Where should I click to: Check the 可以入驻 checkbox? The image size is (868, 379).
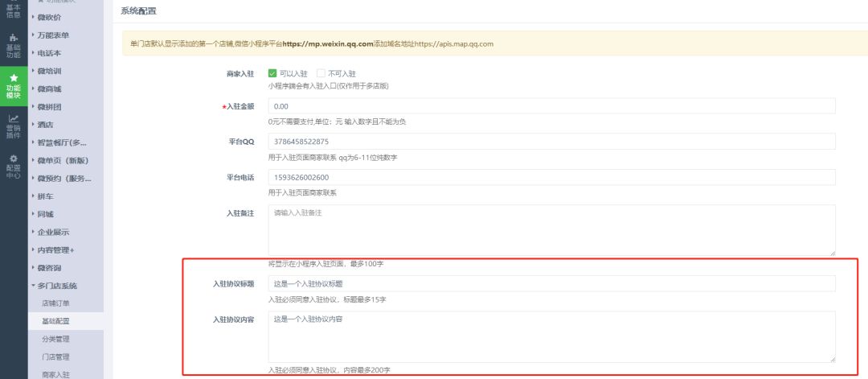click(272, 73)
